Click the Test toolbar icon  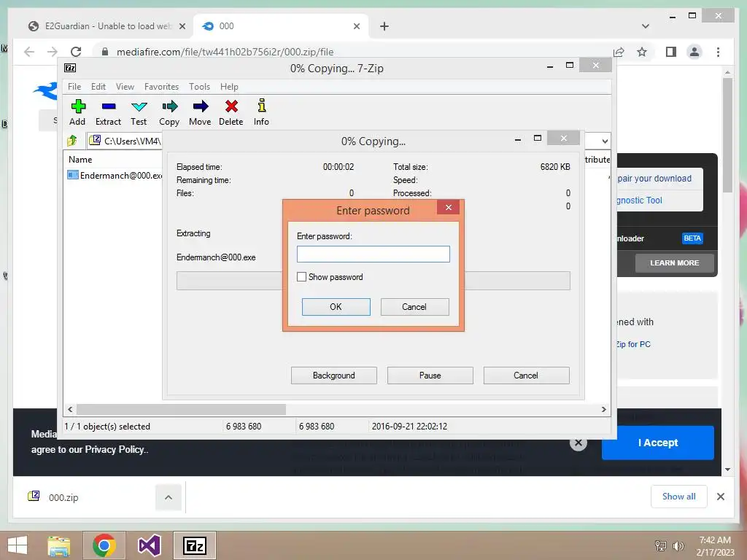(x=139, y=112)
